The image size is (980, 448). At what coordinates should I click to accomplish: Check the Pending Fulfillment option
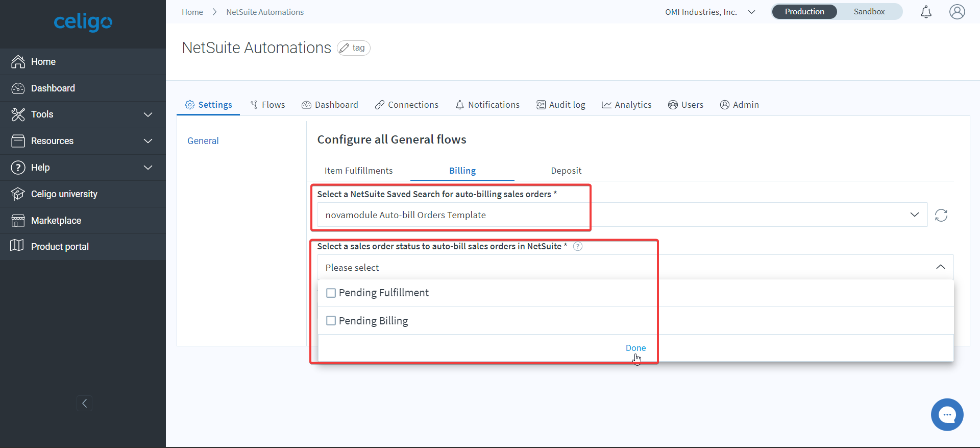[x=331, y=293]
